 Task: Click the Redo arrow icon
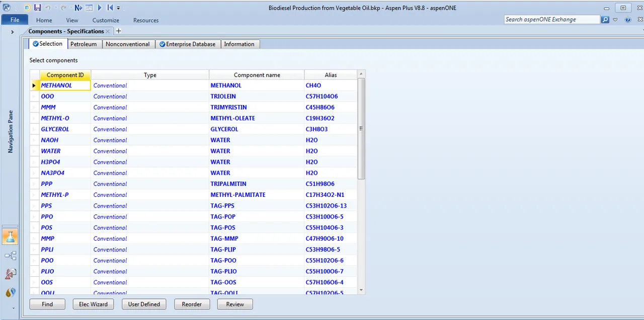[63, 8]
